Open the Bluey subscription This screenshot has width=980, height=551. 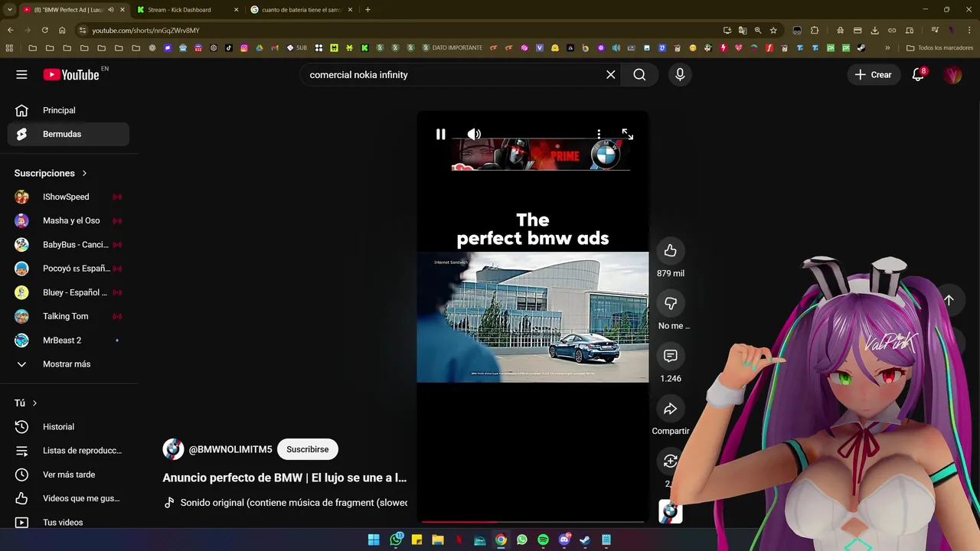[x=69, y=292]
